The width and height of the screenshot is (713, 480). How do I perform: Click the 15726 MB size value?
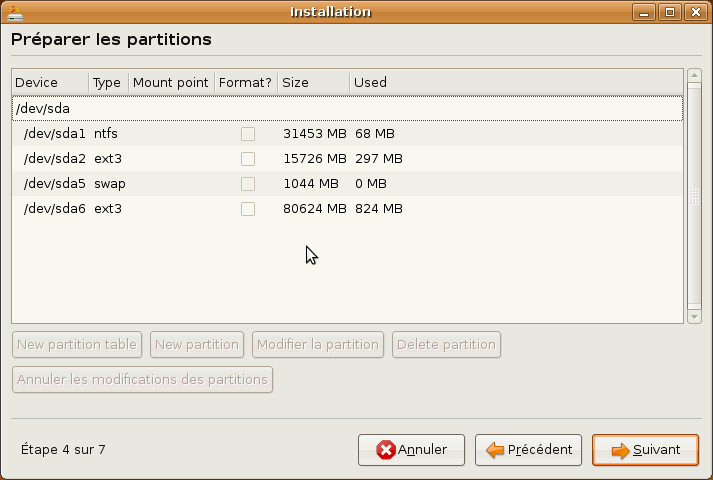(x=315, y=159)
